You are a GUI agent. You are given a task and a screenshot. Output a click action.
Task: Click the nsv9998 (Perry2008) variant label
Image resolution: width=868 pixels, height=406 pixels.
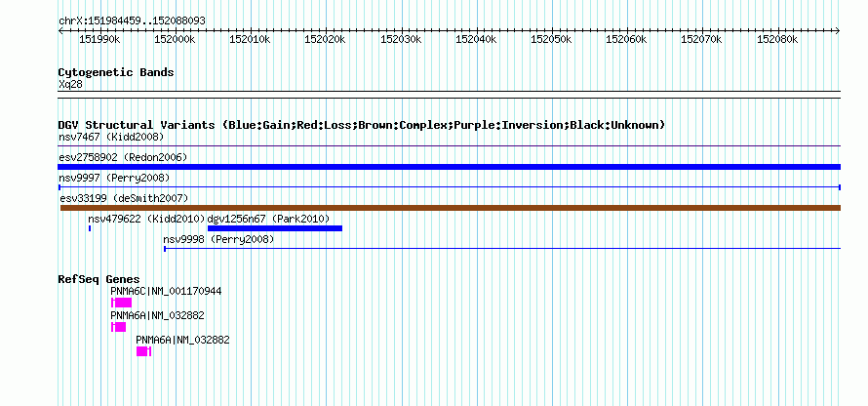click(x=218, y=239)
